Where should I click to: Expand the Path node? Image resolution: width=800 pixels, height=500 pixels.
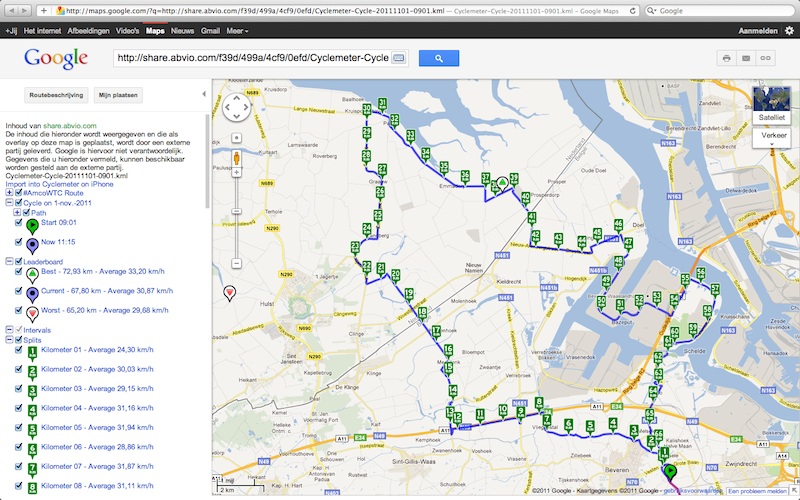17,212
